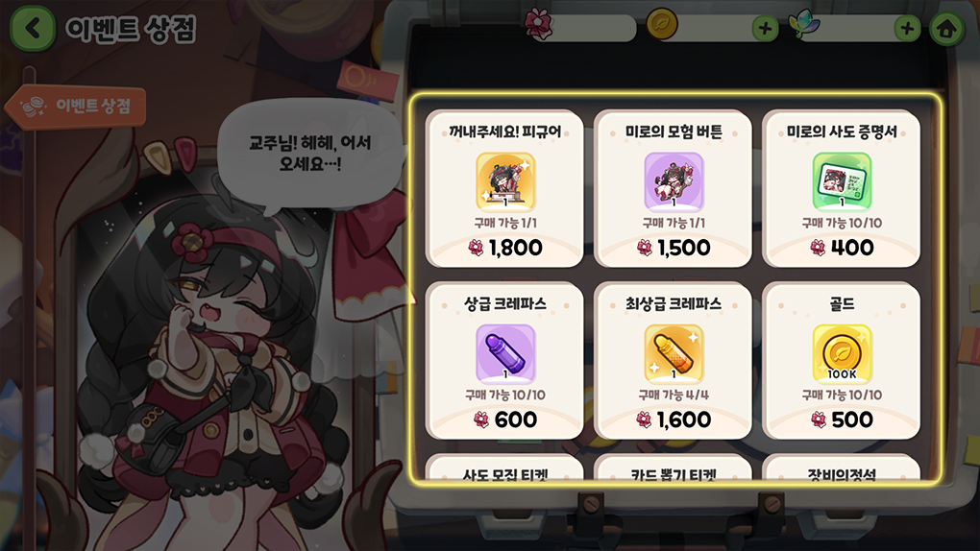Screen dimensions: 980x551
Task: Add crystal currency with the plus button
Action: [907, 28]
